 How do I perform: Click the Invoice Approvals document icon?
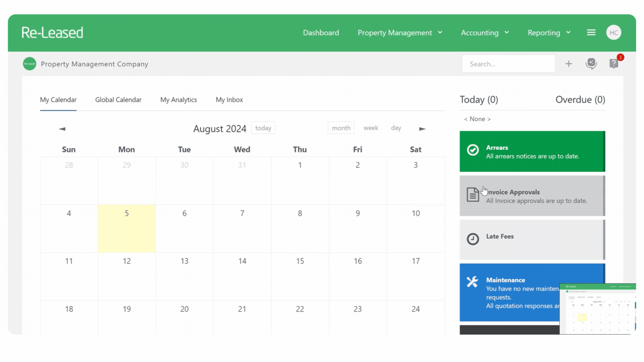click(x=473, y=194)
